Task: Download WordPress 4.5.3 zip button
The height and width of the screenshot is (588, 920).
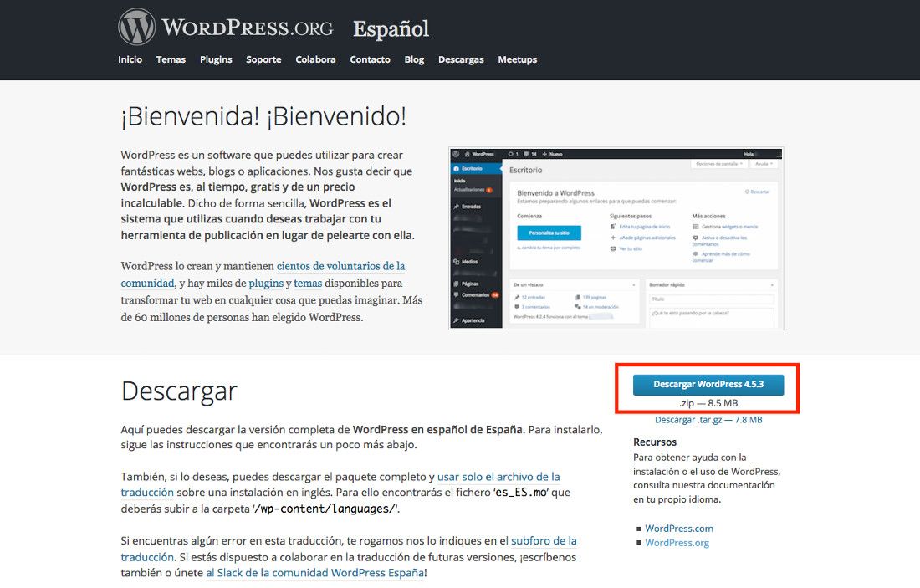Action: coord(708,385)
